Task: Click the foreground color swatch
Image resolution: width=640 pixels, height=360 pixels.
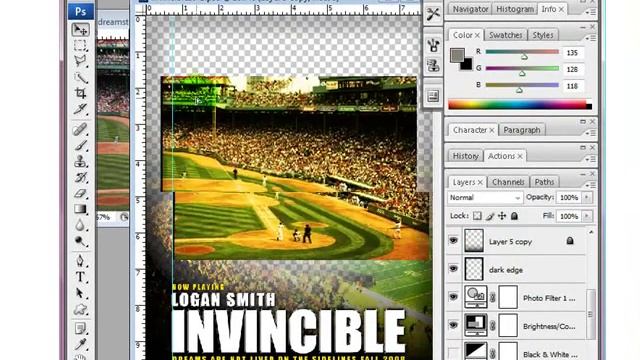Action: click(x=458, y=56)
